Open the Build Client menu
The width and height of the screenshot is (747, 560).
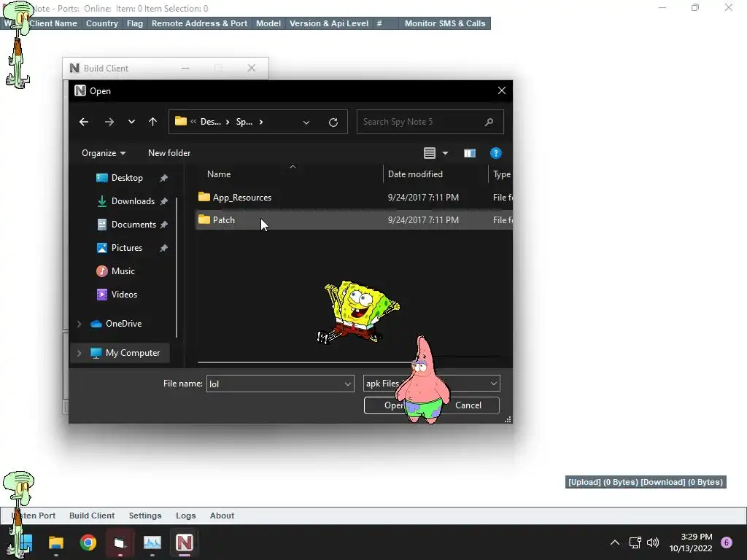[91, 516]
